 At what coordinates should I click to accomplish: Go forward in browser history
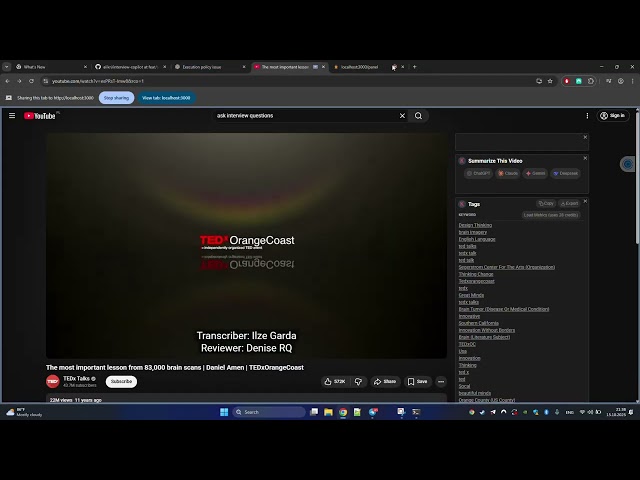click(19, 81)
